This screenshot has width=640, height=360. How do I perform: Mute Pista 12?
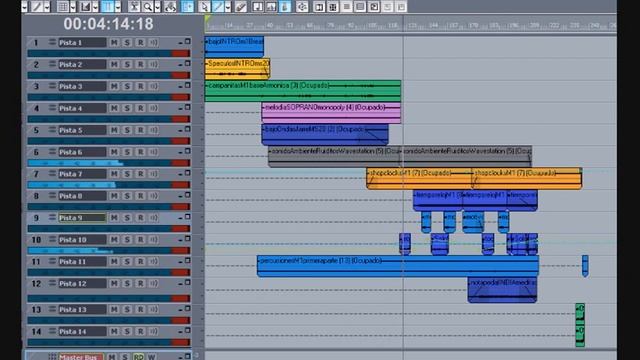(114, 283)
